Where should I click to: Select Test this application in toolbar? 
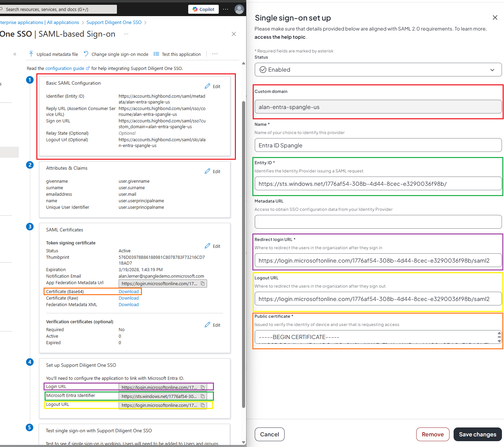177,54
